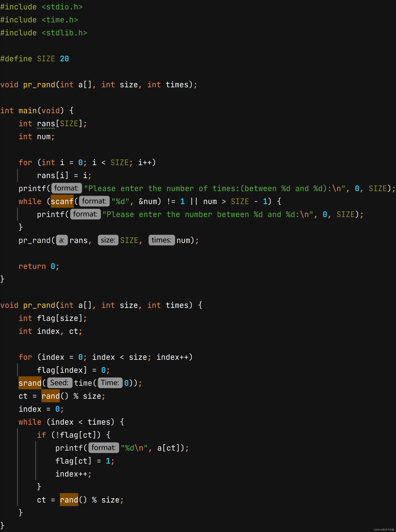This screenshot has width=396, height=532.
Task: Click the flag[size] array declaration
Action: pos(60,318)
